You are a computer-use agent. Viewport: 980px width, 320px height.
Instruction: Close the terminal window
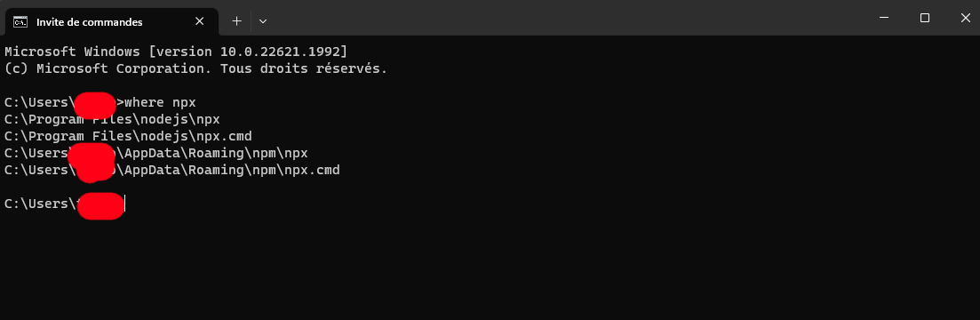[x=964, y=18]
